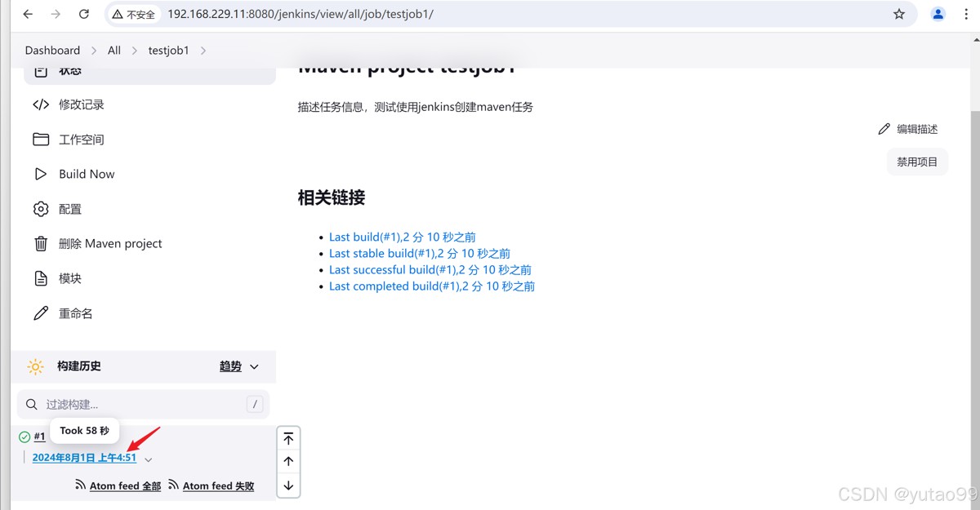This screenshot has height=510, width=980.
Task: Click the pencil icon beside 重命名
Action: [41, 313]
